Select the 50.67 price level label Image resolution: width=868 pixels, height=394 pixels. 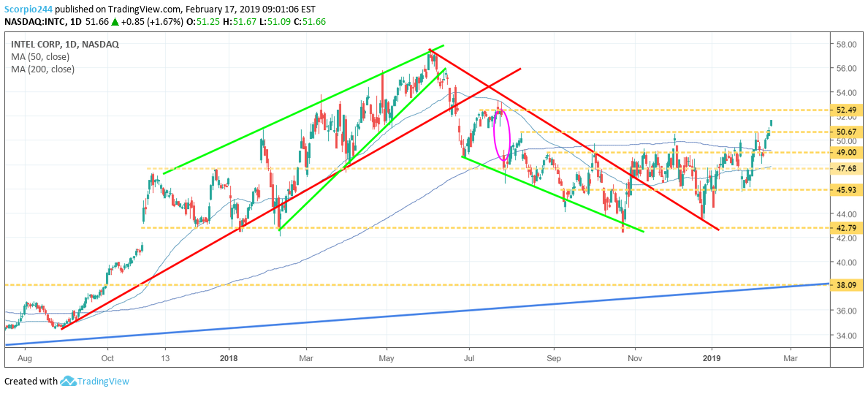(848, 132)
